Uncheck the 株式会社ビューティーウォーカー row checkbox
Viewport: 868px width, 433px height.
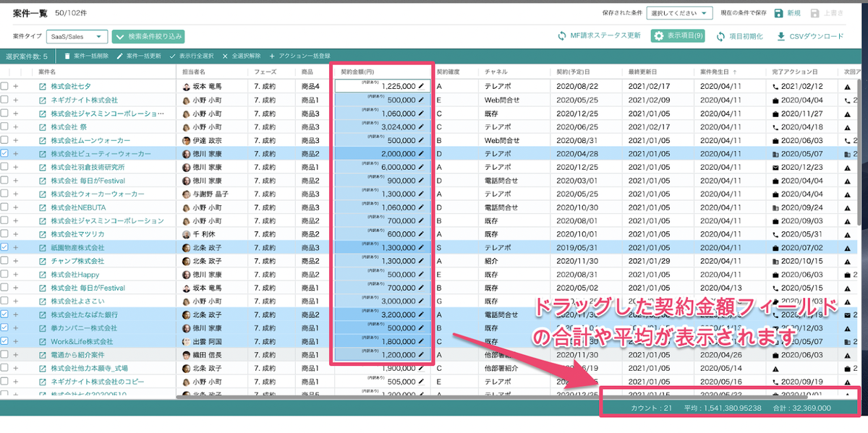(x=5, y=153)
